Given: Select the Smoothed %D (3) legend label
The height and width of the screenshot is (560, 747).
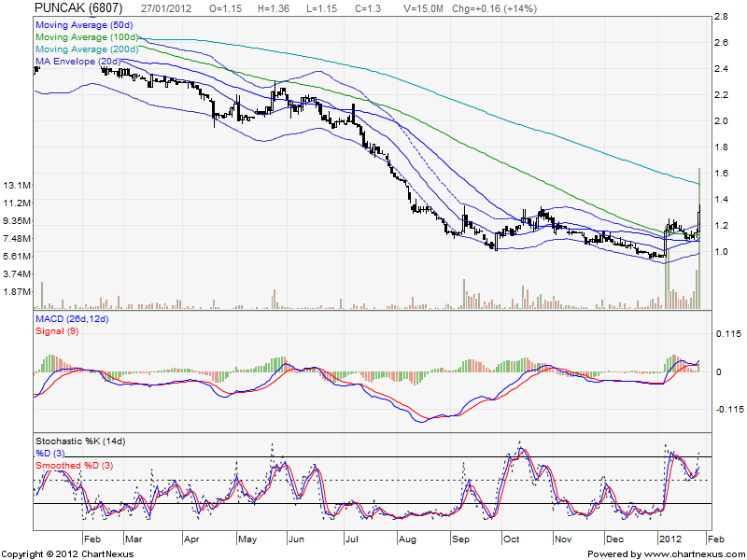Looking at the screenshot, I should point(77,464).
